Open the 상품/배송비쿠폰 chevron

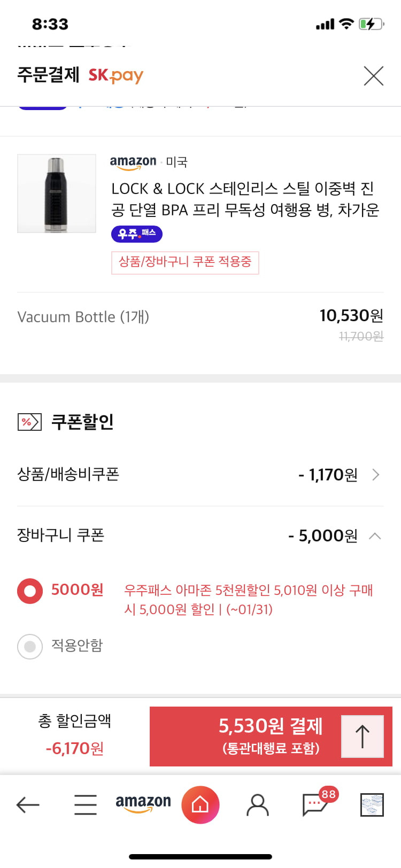click(376, 475)
